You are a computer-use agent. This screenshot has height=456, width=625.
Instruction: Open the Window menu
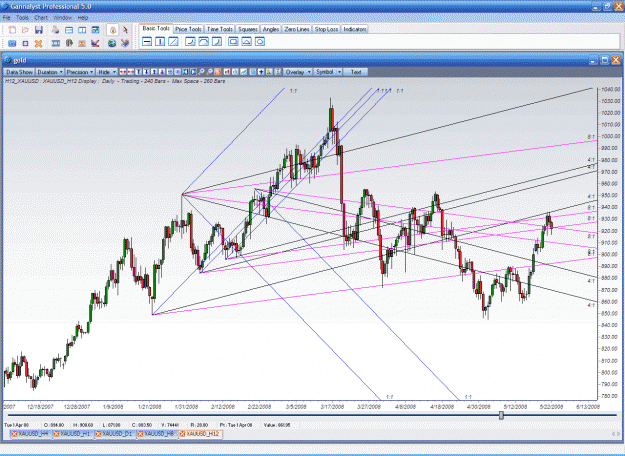(x=63, y=18)
